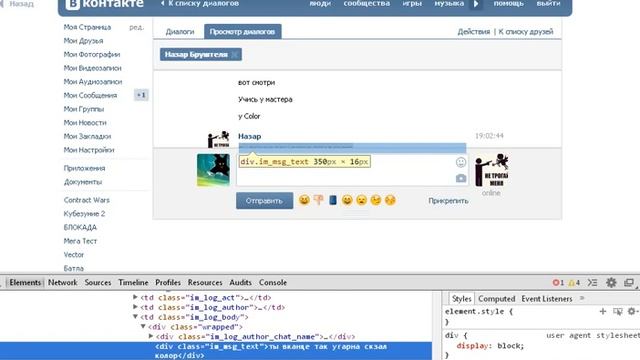The image size is (640, 360).
Task: Open the Computed styles tab
Action: coord(496,299)
